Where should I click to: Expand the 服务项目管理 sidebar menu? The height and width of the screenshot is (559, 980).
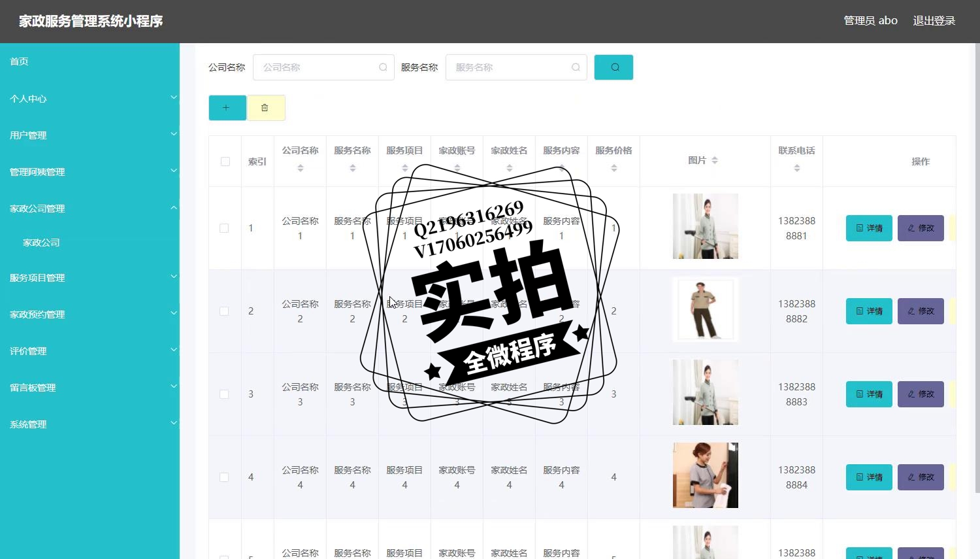[90, 278]
